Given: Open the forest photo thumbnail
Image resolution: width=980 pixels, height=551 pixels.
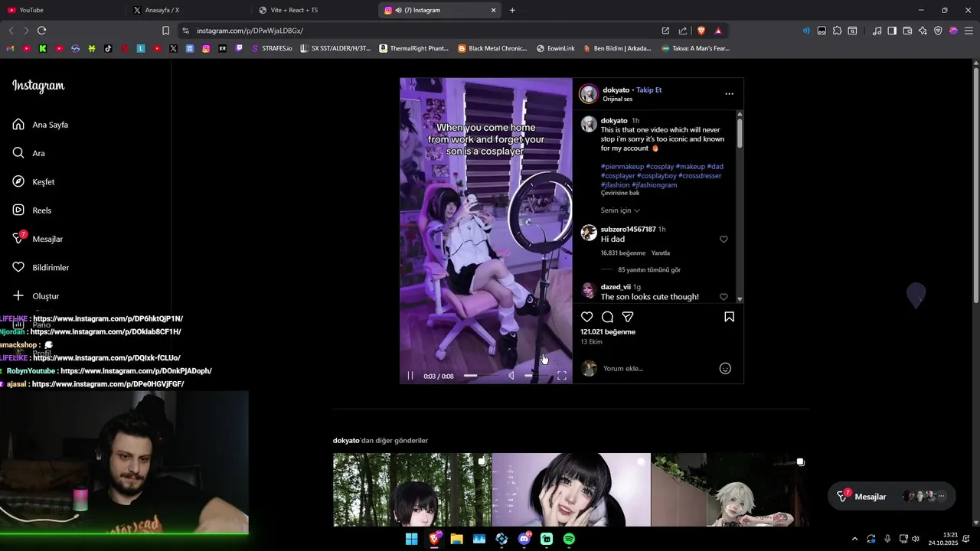Looking at the screenshot, I should [412, 490].
